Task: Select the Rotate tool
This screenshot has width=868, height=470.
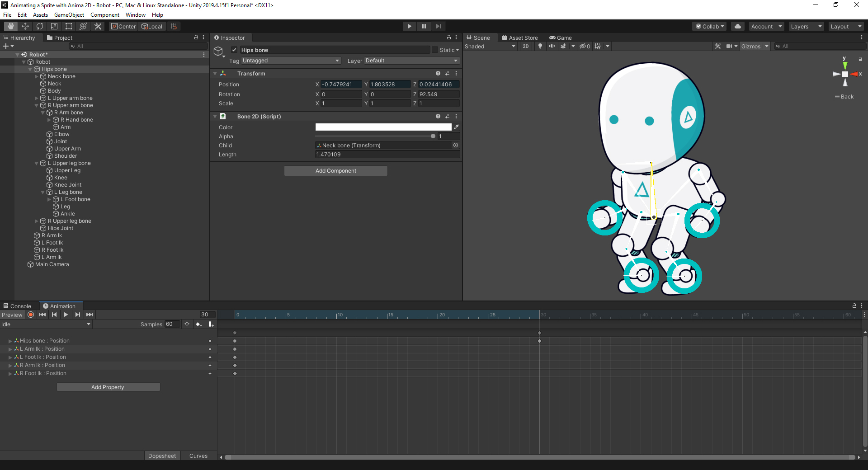Action: point(40,26)
